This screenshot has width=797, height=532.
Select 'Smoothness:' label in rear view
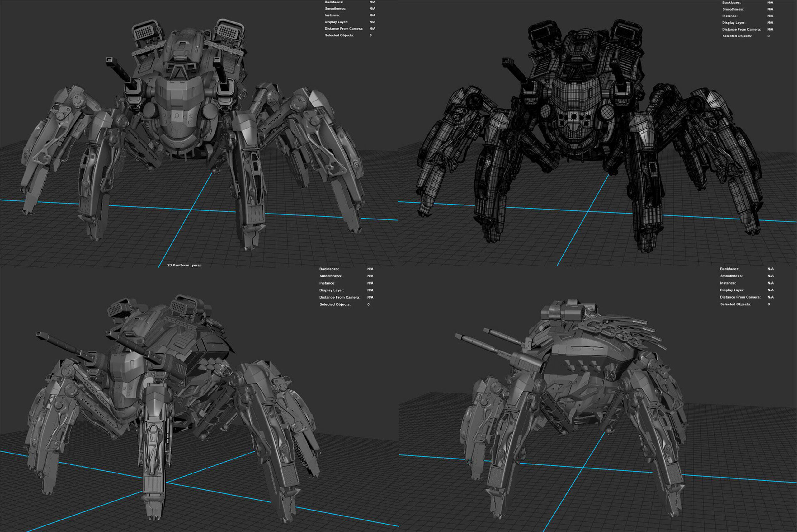731,276
